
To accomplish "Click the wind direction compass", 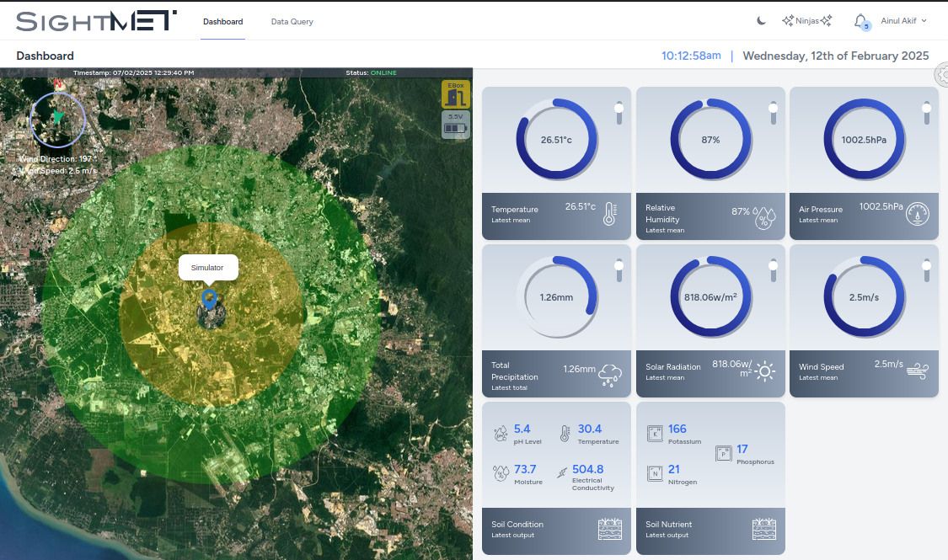I will point(57,119).
